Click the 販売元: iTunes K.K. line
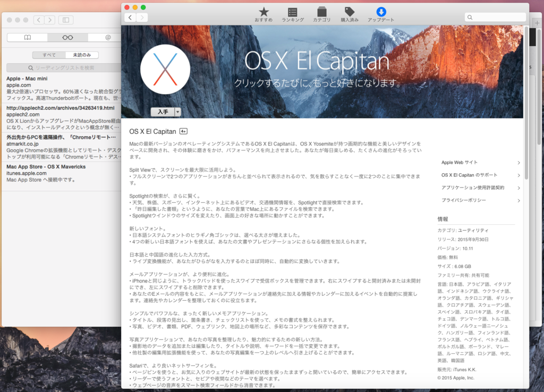This screenshot has width=544, height=392. click(457, 370)
